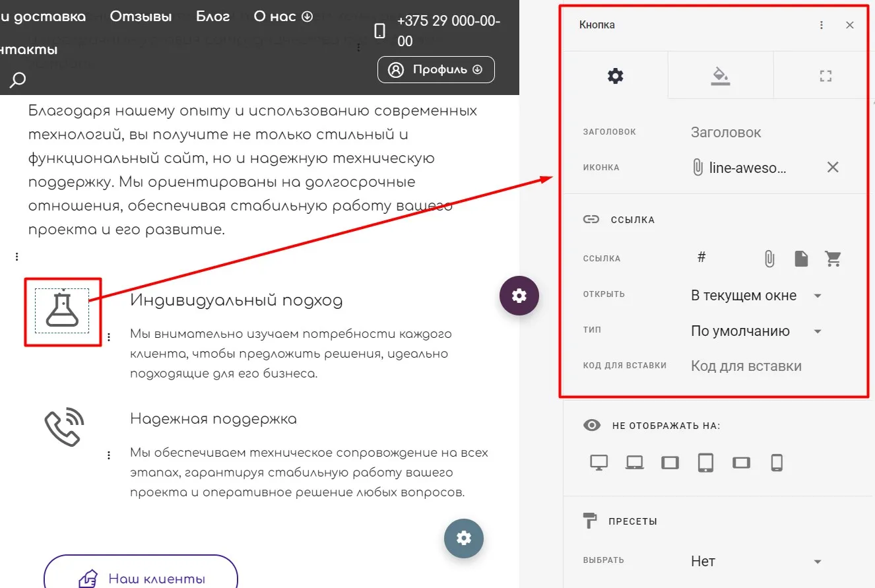
Task: Open three-dot menu near the header's right edge
Action: pyautogui.click(x=358, y=47)
